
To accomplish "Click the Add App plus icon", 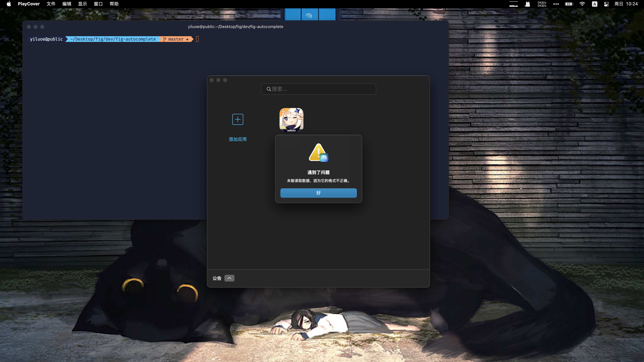I will [237, 119].
